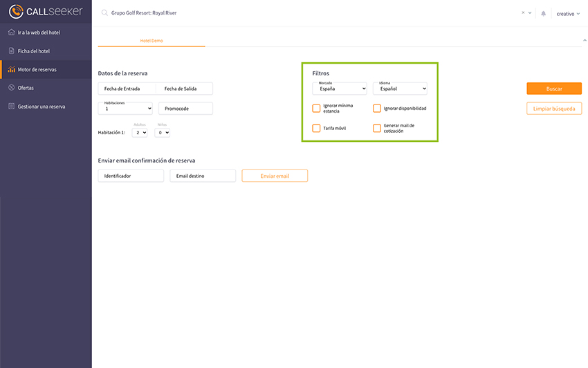Clear the hotel search with the X icon
This screenshot has height=368, width=588.
point(523,12)
